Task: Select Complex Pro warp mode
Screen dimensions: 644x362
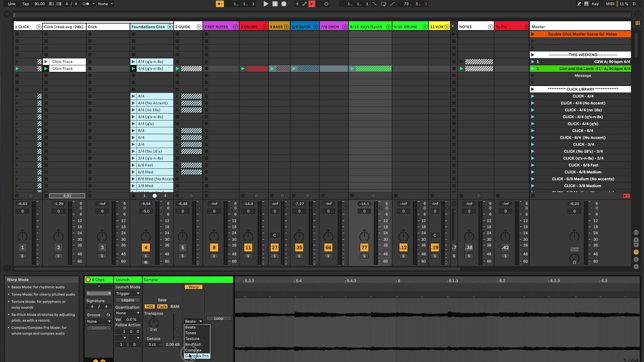Action: tap(197, 356)
